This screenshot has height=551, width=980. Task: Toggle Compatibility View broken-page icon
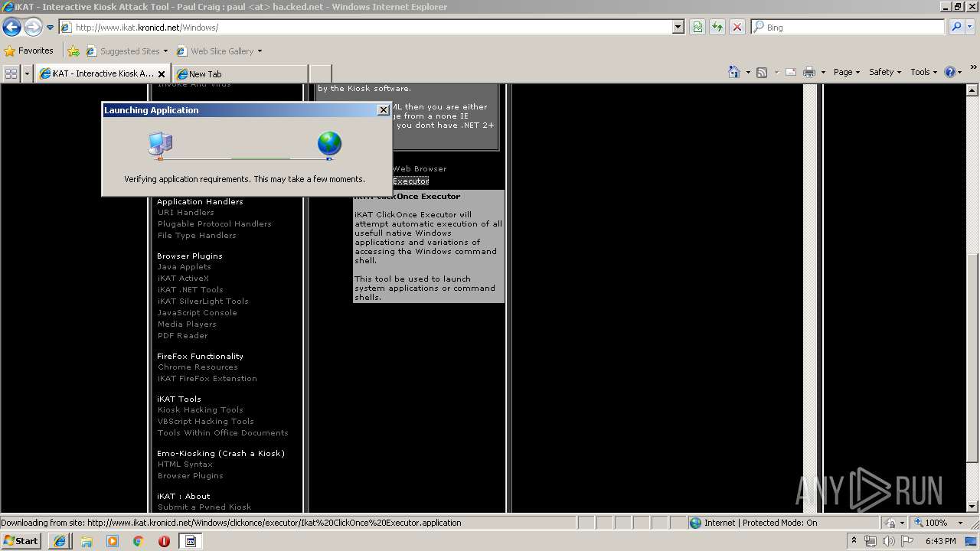point(697,27)
